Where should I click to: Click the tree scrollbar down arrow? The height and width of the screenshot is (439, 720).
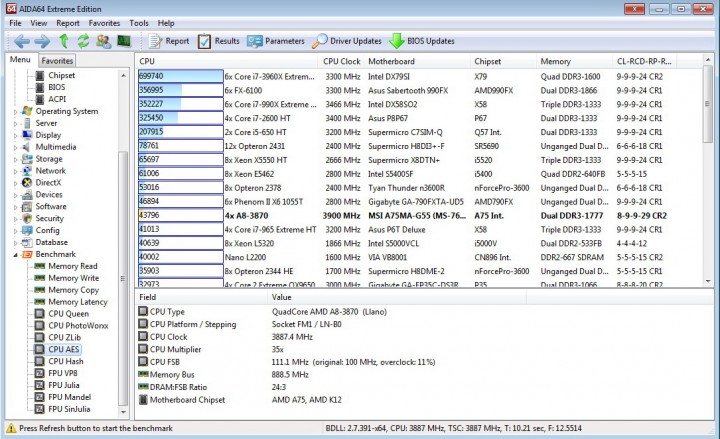click(123, 412)
